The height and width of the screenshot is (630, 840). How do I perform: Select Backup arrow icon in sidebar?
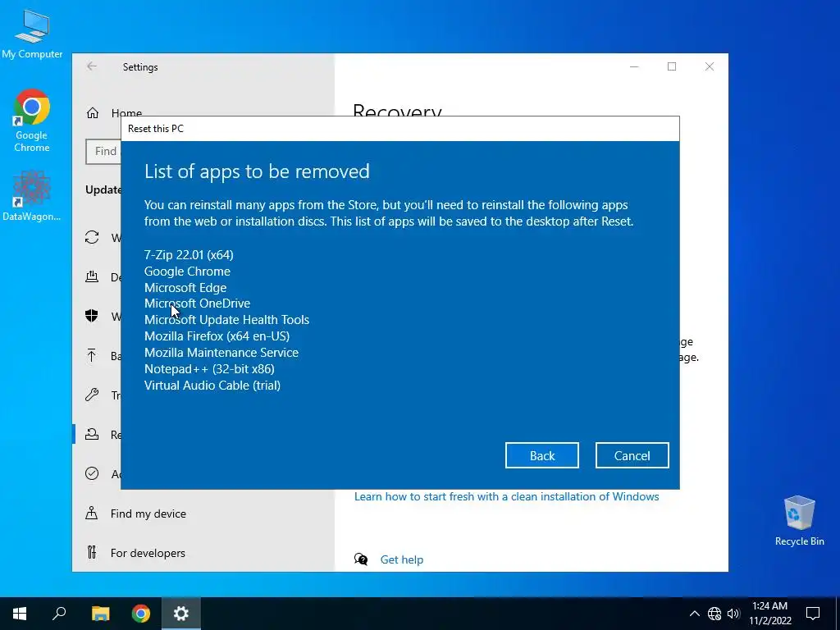coord(92,355)
